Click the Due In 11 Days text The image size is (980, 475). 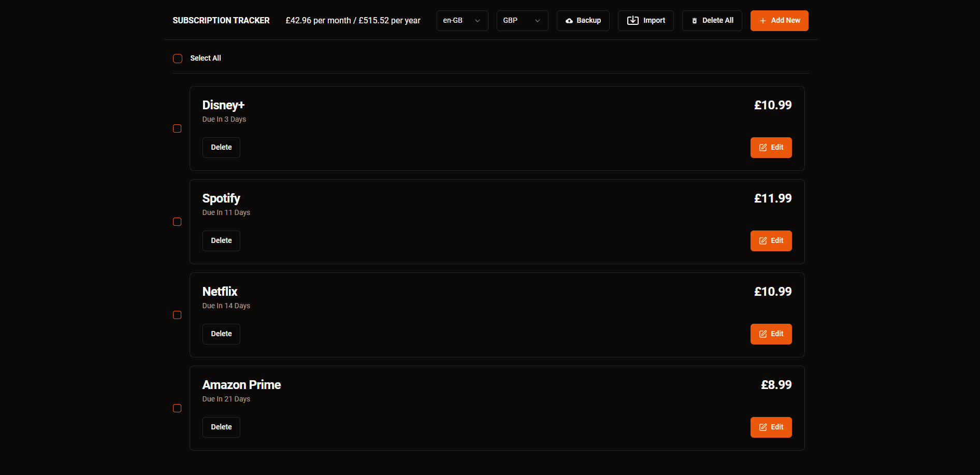click(226, 212)
